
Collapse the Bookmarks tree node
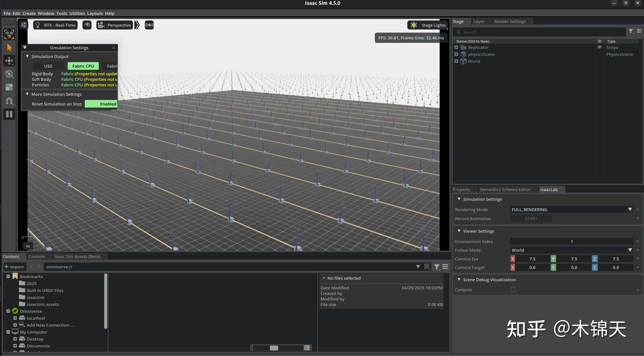click(8, 276)
